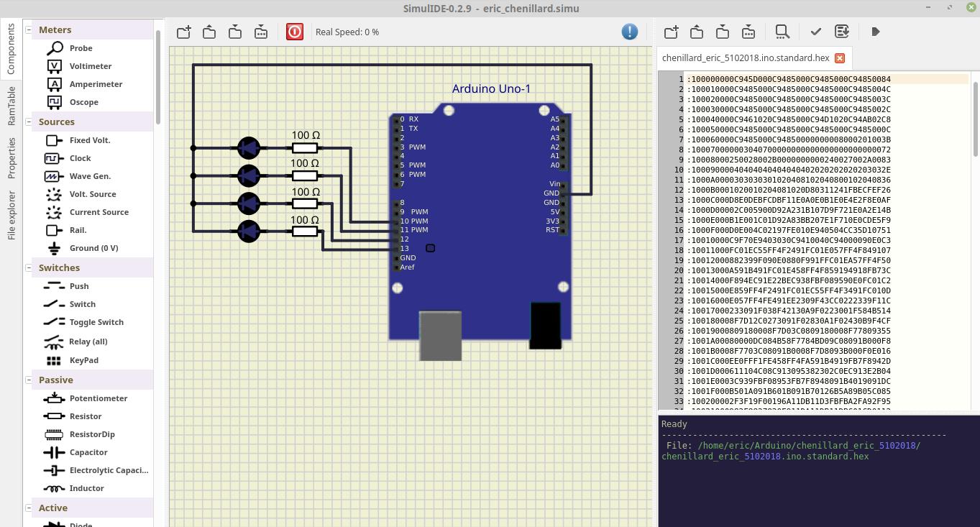Screen dimensions: 980x527
Task: Select the chenillard hex file tab
Action: (x=746, y=58)
